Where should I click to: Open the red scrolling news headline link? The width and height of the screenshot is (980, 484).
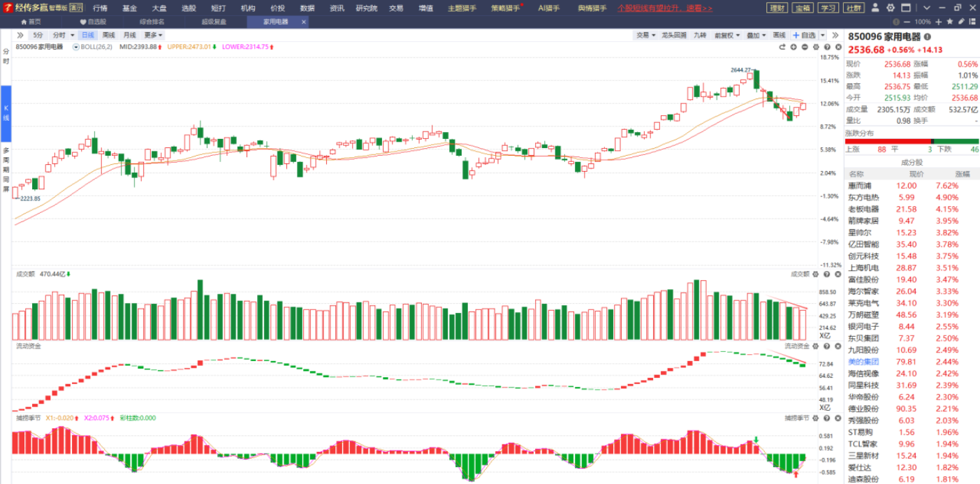(665, 8)
